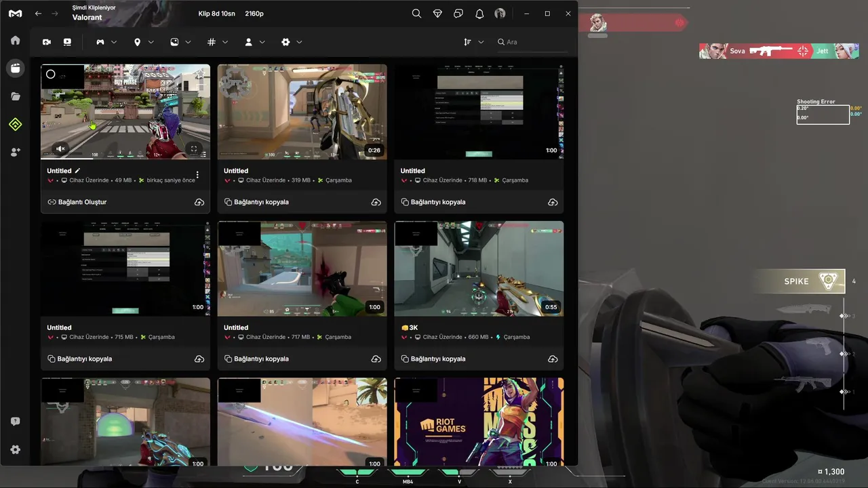Screen dimensions: 868x488
Task: Open the folders section in the sidebar
Action: 15,96
